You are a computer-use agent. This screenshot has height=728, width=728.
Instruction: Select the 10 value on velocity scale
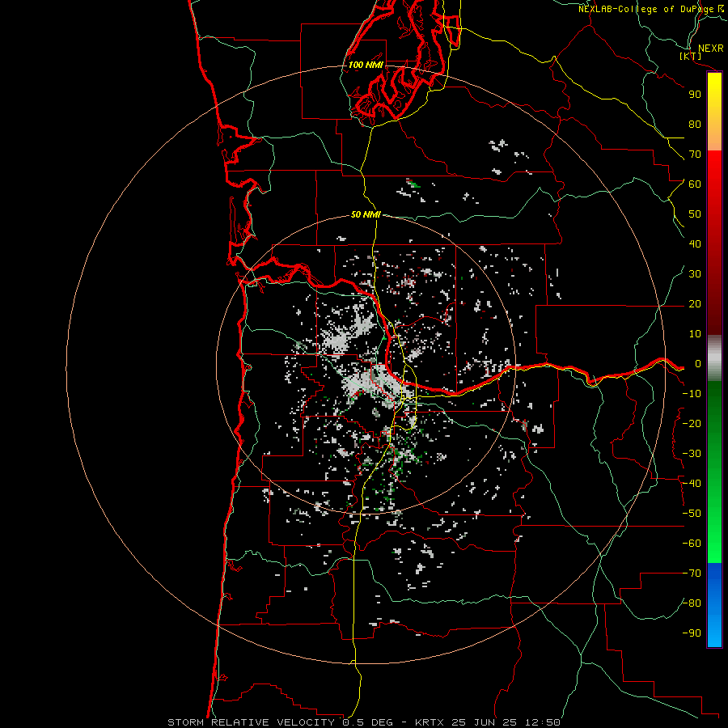point(695,334)
